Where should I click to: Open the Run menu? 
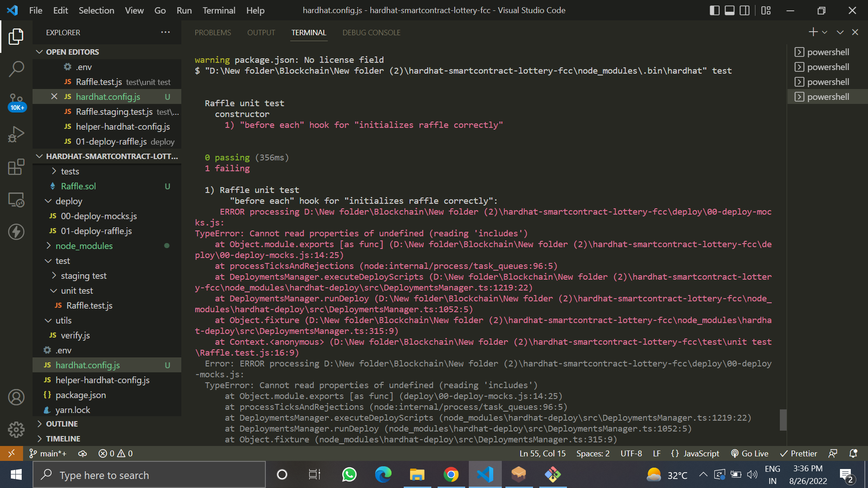click(184, 10)
